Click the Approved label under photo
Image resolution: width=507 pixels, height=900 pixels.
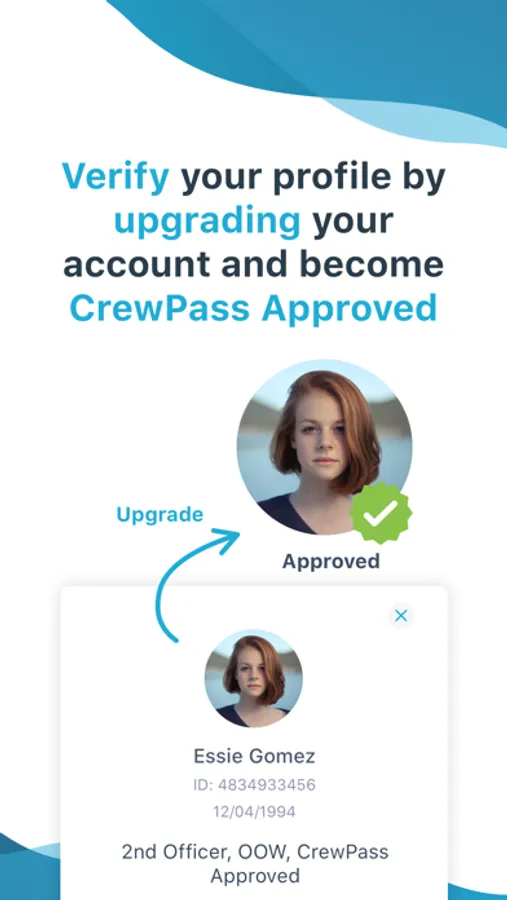click(331, 561)
